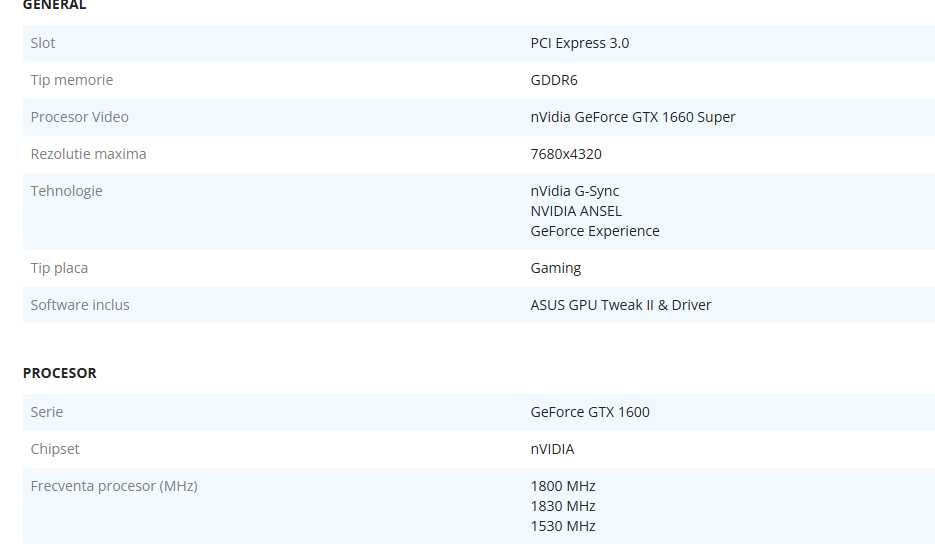The height and width of the screenshot is (551, 935).
Task: Click the 'Serie' label
Action: coord(47,412)
